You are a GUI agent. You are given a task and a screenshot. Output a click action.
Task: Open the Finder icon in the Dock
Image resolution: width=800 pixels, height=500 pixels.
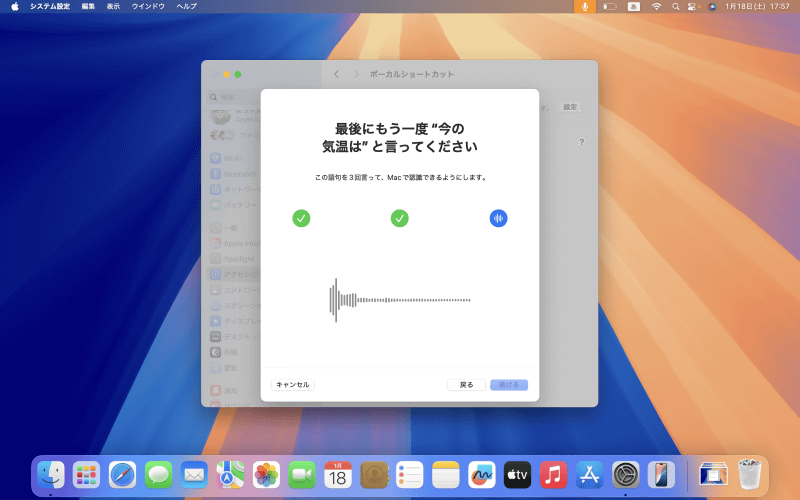click(x=51, y=474)
